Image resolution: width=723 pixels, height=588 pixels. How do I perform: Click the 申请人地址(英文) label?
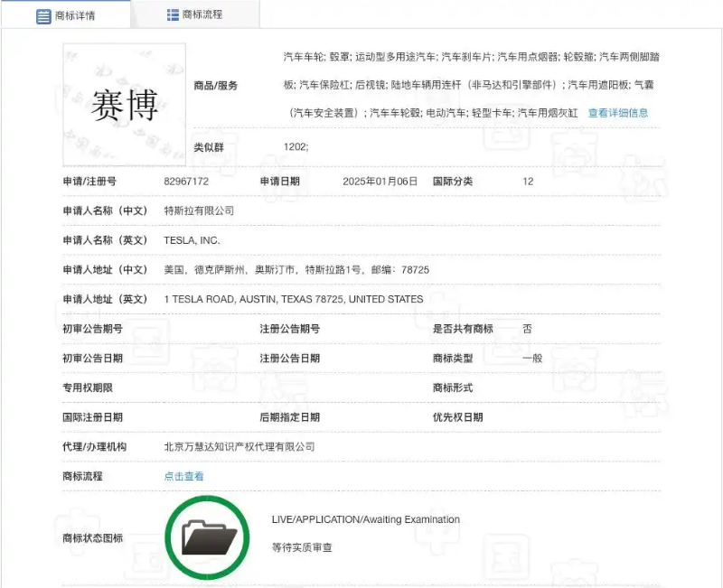pos(105,299)
